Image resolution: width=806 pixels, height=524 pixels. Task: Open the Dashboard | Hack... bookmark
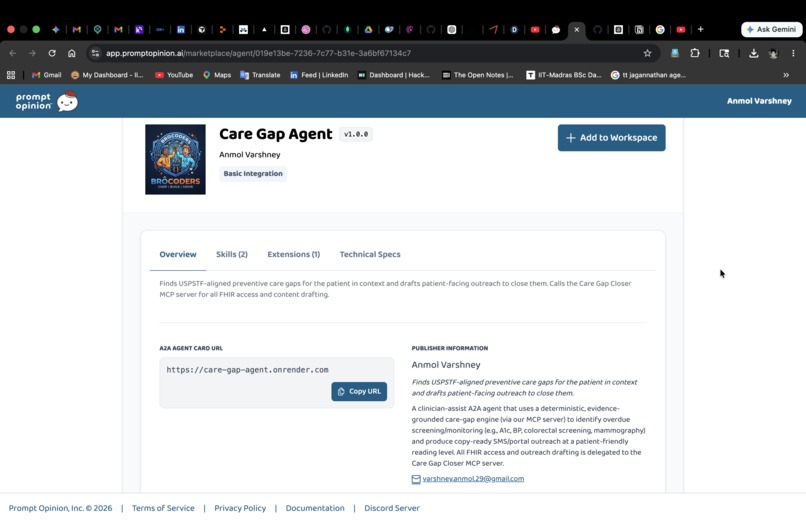[x=394, y=75]
